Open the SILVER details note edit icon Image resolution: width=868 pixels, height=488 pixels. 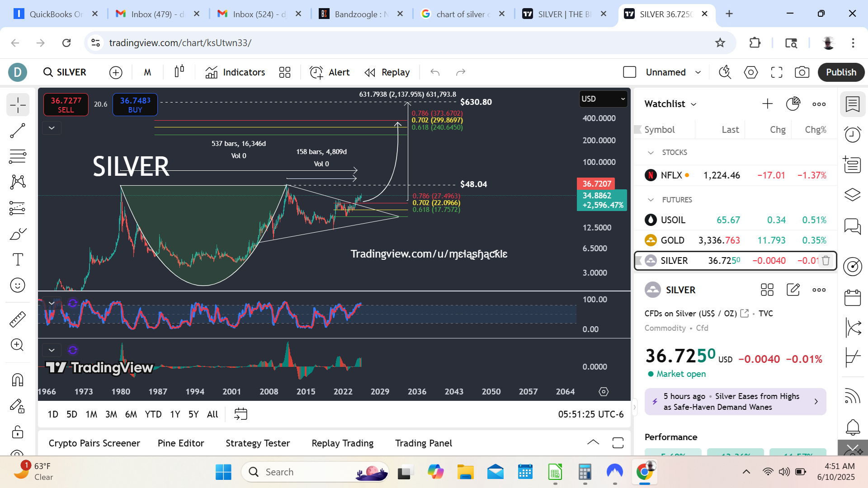pyautogui.click(x=793, y=290)
